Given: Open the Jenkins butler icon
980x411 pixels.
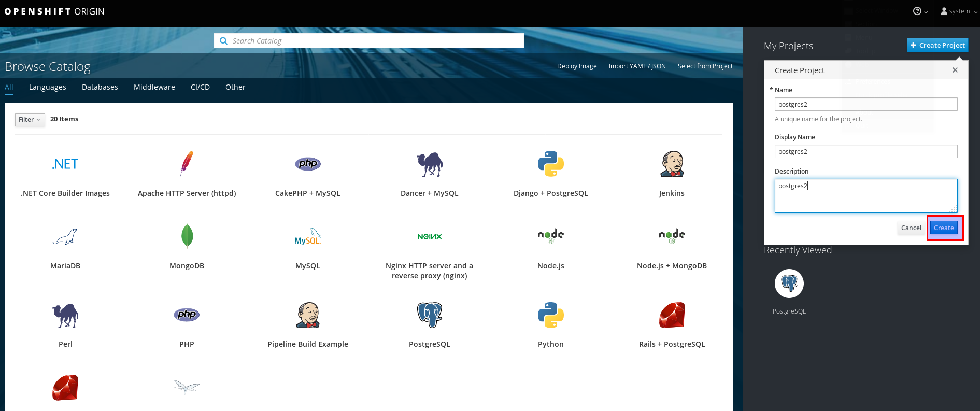Looking at the screenshot, I should point(672,164).
